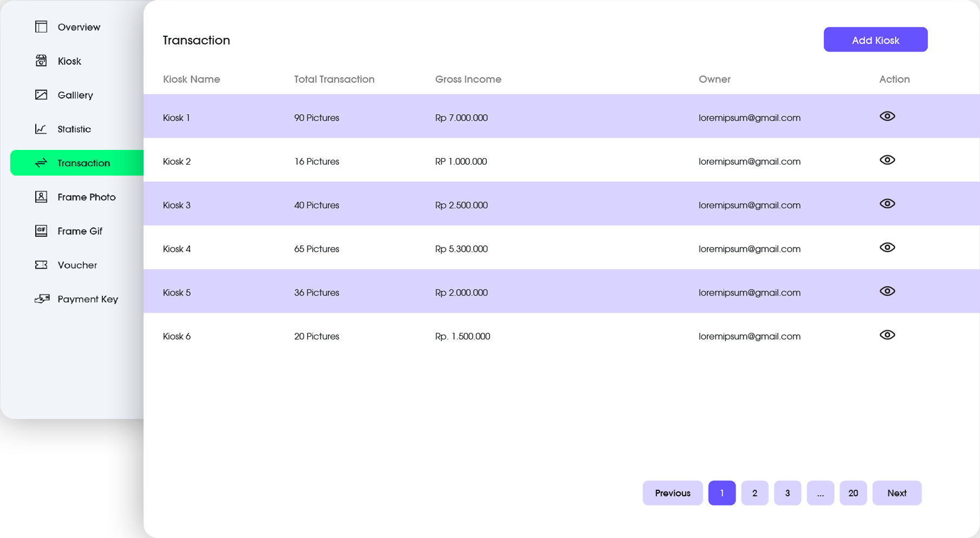This screenshot has height=538, width=980.
Task: Open the Voucher ticket icon
Action: [41, 265]
